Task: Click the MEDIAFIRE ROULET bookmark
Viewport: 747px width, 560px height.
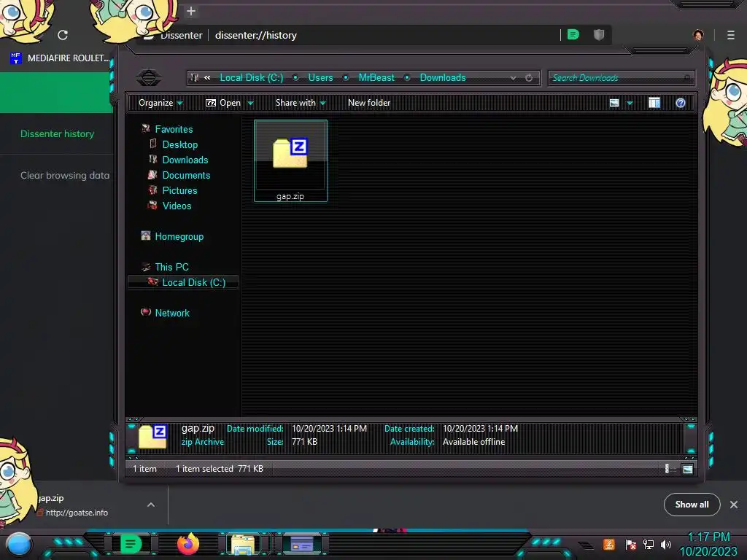Action: point(60,58)
